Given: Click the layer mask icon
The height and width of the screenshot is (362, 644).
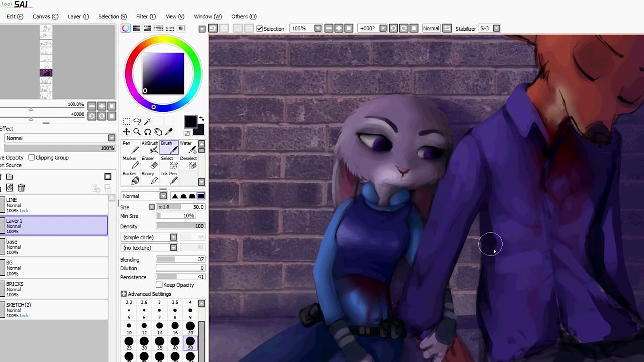Looking at the screenshot, I should (x=108, y=177).
